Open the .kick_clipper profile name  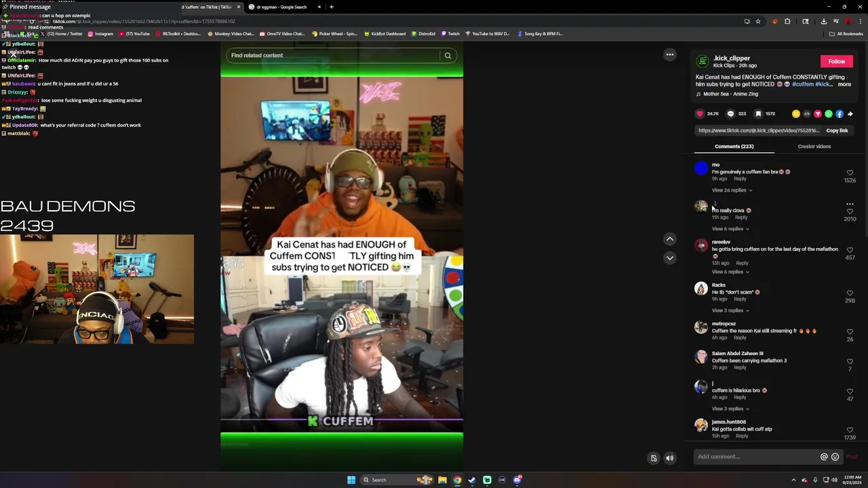coord(732,58)
